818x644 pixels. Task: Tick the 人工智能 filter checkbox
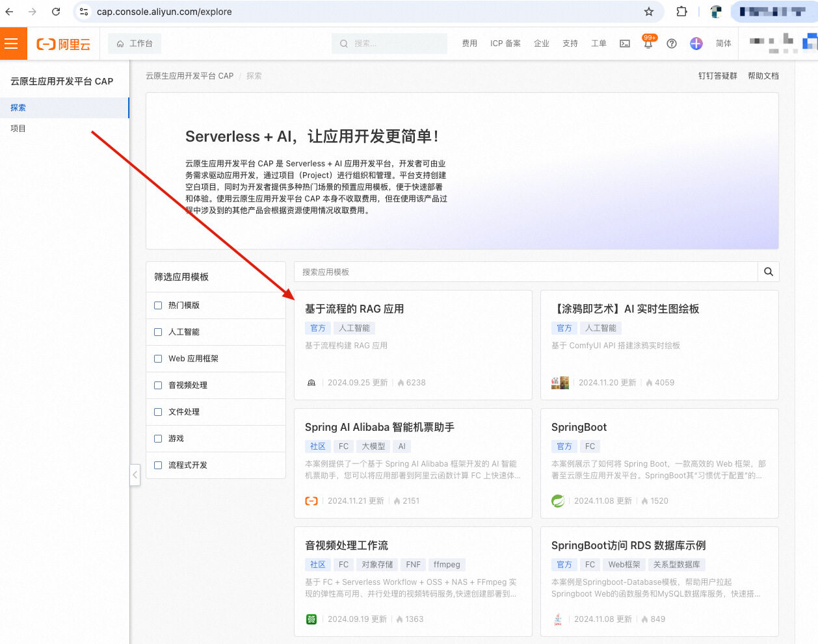click(158, 332)
